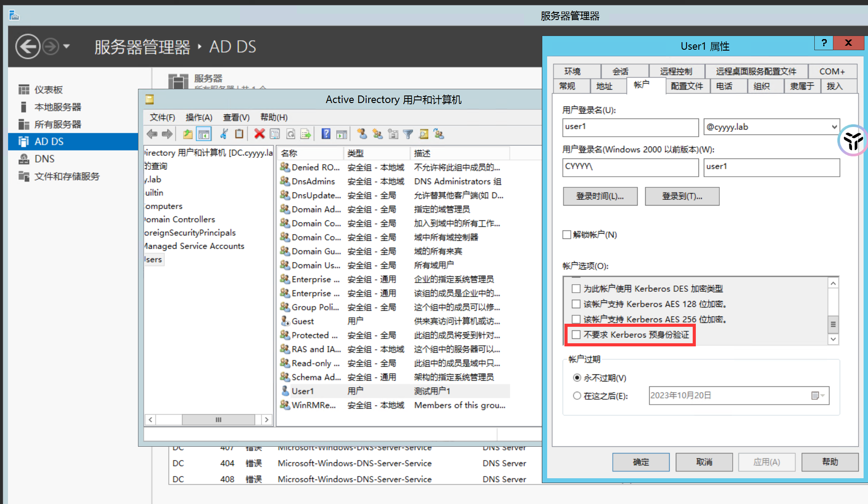The image size is (868, 504).
Task: Click the Paste clipboard icon
Action: (239, 134)
